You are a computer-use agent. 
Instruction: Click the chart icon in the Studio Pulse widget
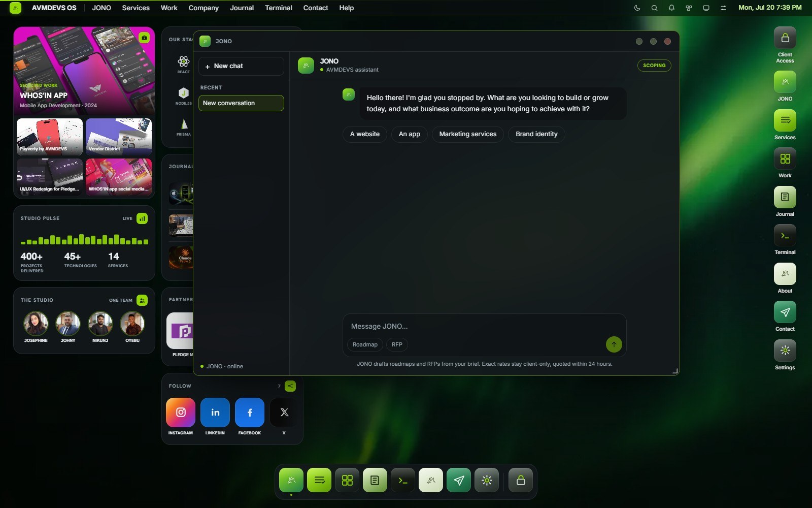click(x=142, y=218)
